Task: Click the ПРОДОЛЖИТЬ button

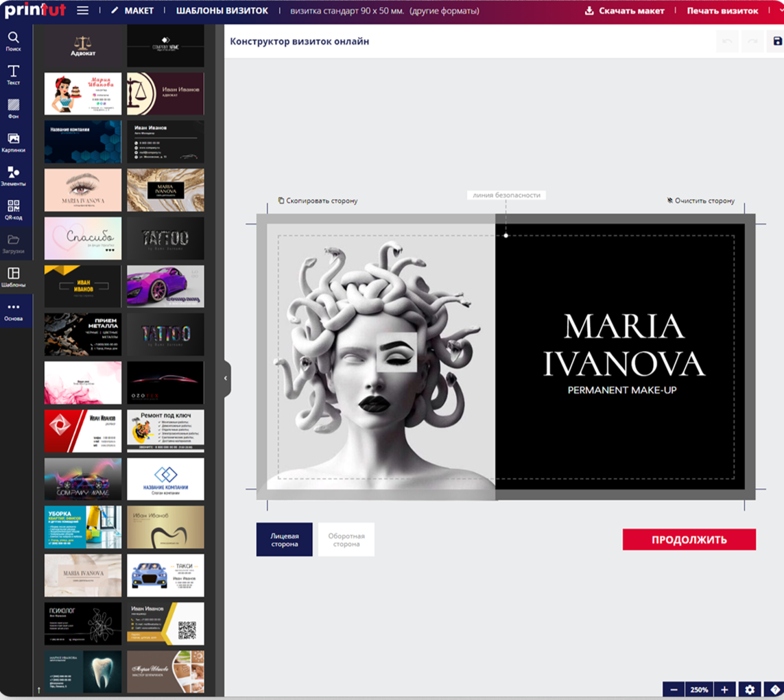Action: point(689,540)
